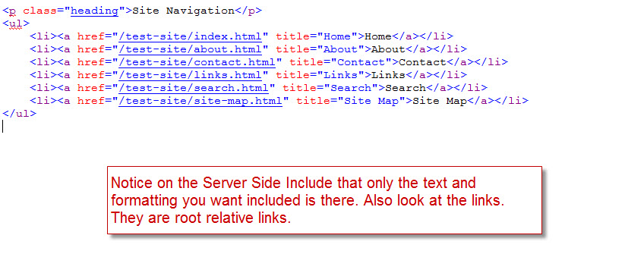
Task: Click the closing </ul> tag
Action: coord(19,114)
